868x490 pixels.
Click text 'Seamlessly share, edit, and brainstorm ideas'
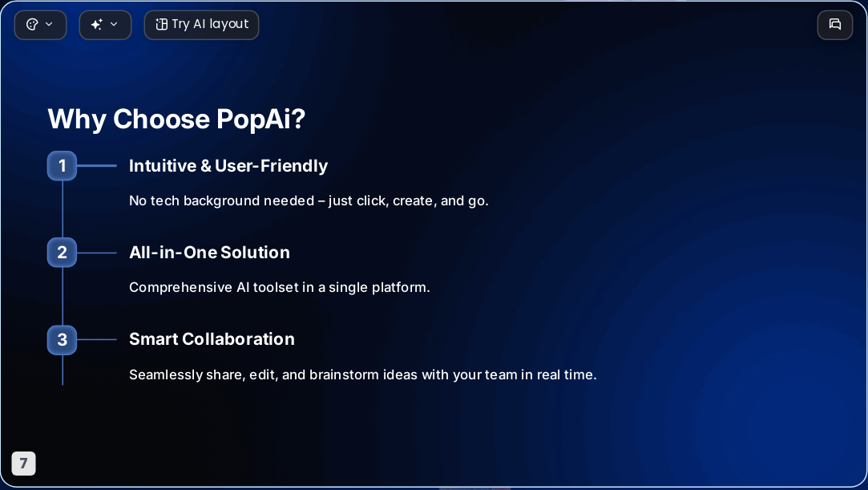[x=273, y=375]
